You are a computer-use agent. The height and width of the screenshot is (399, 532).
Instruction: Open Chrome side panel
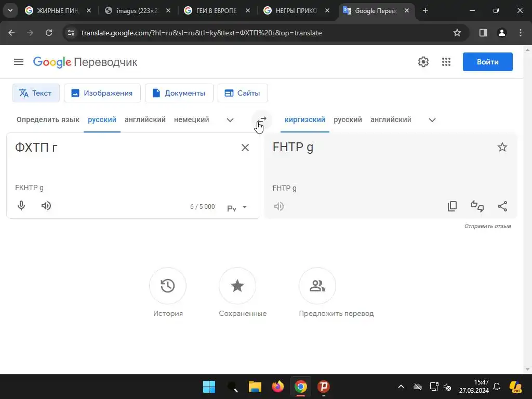click(483, 33)
